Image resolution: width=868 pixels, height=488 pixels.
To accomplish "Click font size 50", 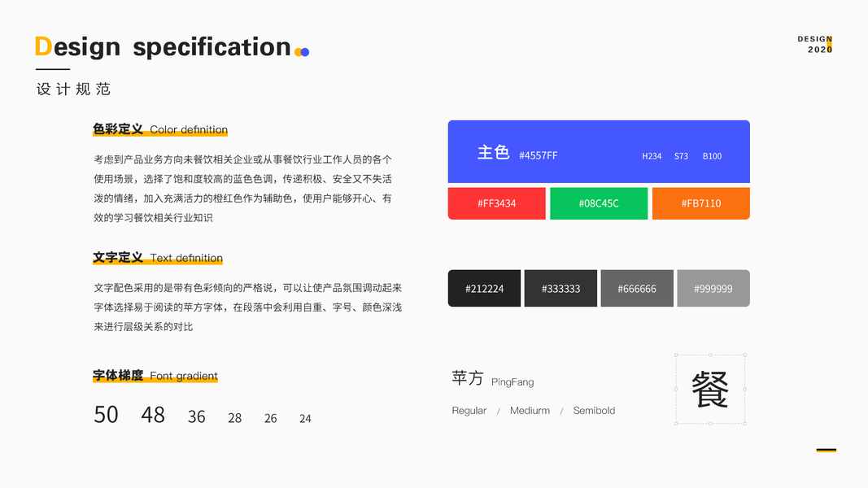I will tap(106, 415).
